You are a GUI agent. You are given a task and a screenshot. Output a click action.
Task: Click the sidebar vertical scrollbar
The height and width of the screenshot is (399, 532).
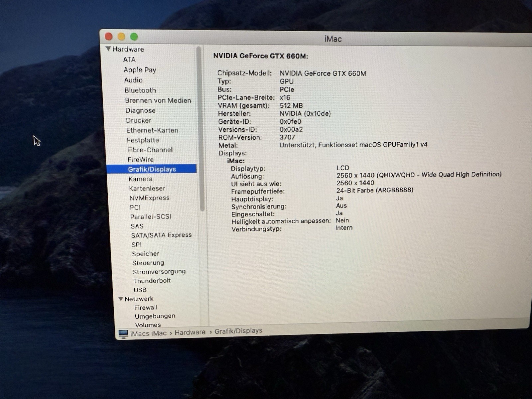point(200,128)
